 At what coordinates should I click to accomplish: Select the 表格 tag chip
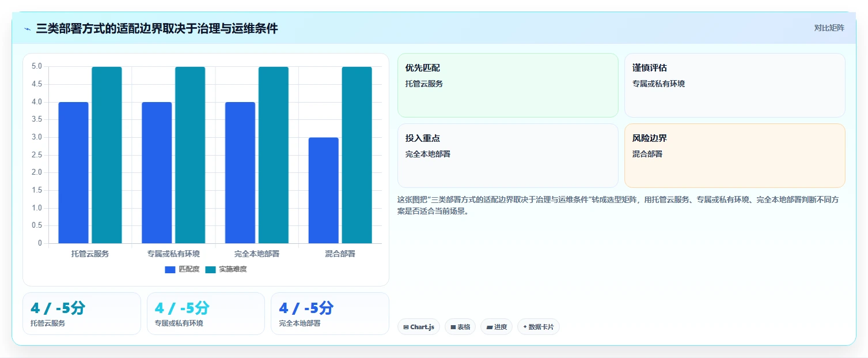[460, 327]
